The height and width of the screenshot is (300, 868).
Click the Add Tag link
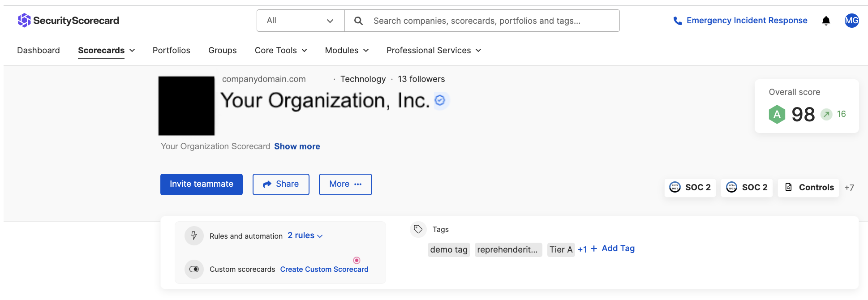pyautogui.click(x=618, y=249)
